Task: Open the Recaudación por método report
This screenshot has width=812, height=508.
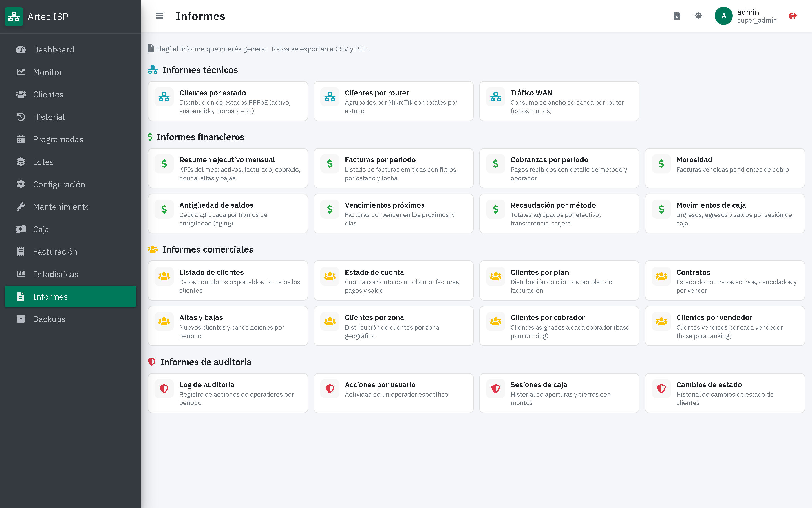Action: tap(559, 214)
